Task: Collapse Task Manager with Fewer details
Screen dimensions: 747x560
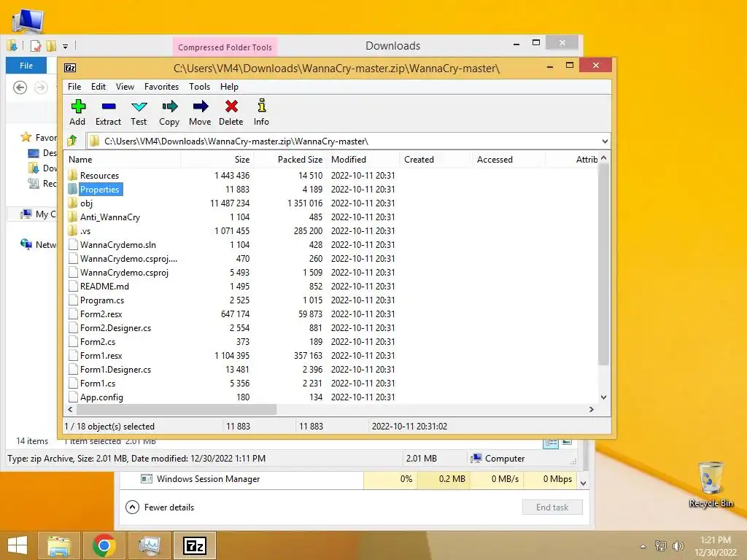Action: [x=160, y=507]
